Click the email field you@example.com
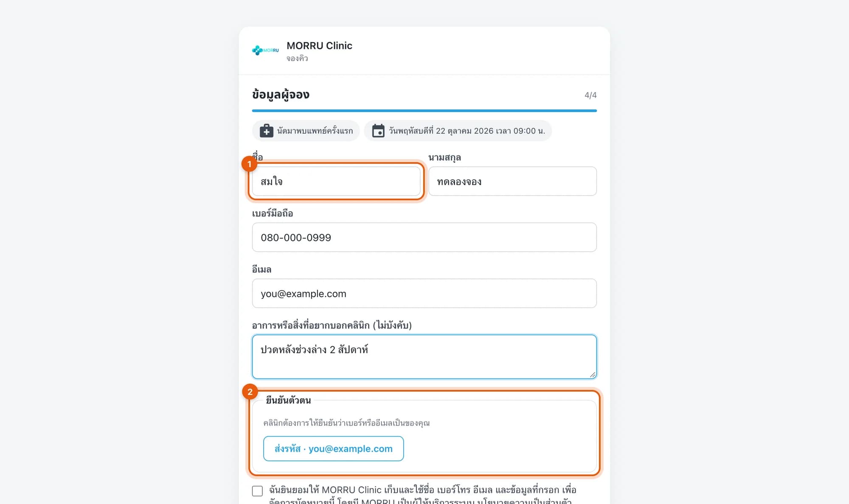This screenshot has height=504, width=849. click(424, 293)
